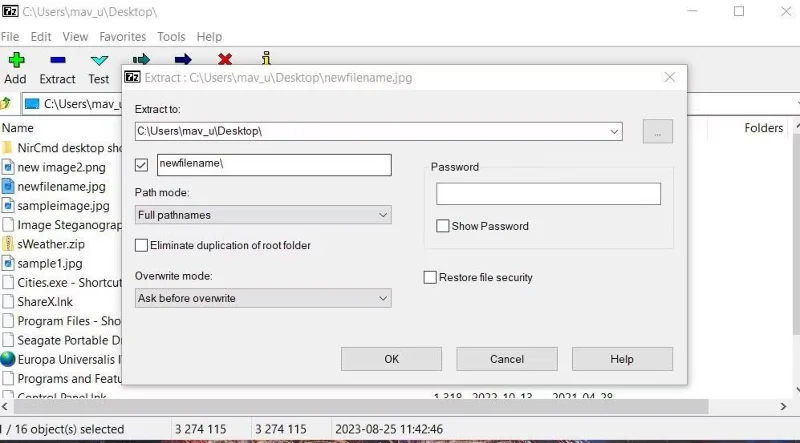The height and width of the screenshot is (443, 800).
Task: Open the Edit menu
Action: coord(41,37)
